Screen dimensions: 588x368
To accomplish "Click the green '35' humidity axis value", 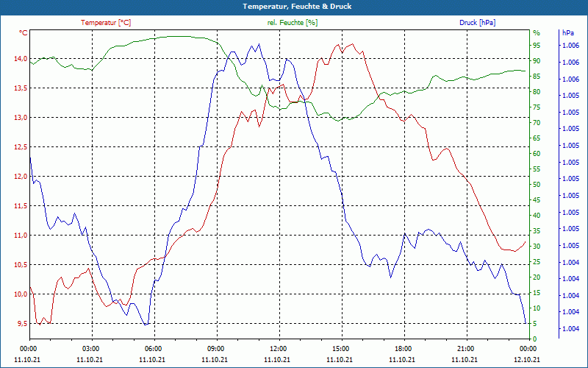I will tap(537, 231).
